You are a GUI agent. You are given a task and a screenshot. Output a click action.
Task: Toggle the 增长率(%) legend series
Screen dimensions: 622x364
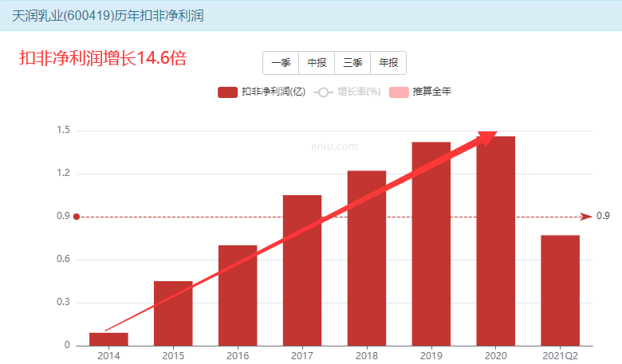347,92
